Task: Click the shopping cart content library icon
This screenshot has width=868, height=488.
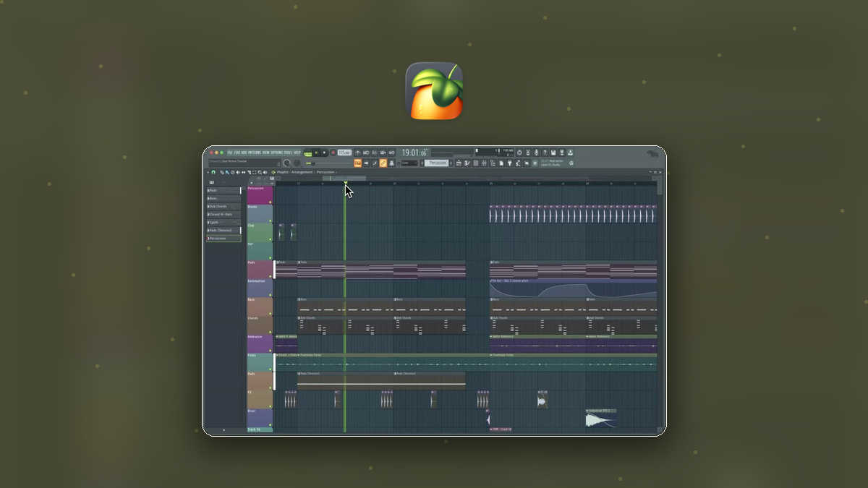Action: pyautogui.click(x=535, y=163)
